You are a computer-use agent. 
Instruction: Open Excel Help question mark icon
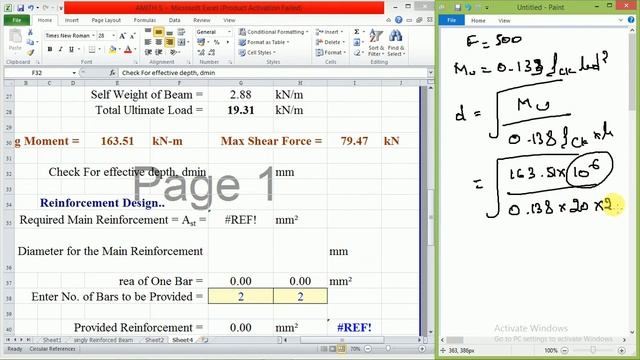[399, 20]
